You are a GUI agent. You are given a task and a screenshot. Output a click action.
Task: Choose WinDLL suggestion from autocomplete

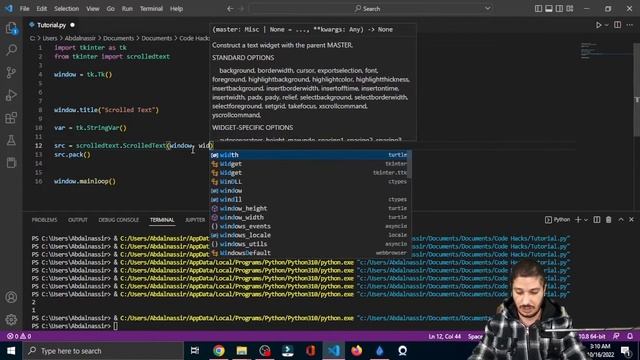pyautogui.click(x=310, y=182)
